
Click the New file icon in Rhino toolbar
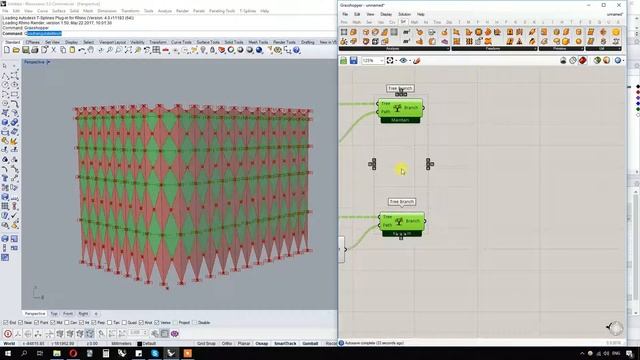click(7, 50)
